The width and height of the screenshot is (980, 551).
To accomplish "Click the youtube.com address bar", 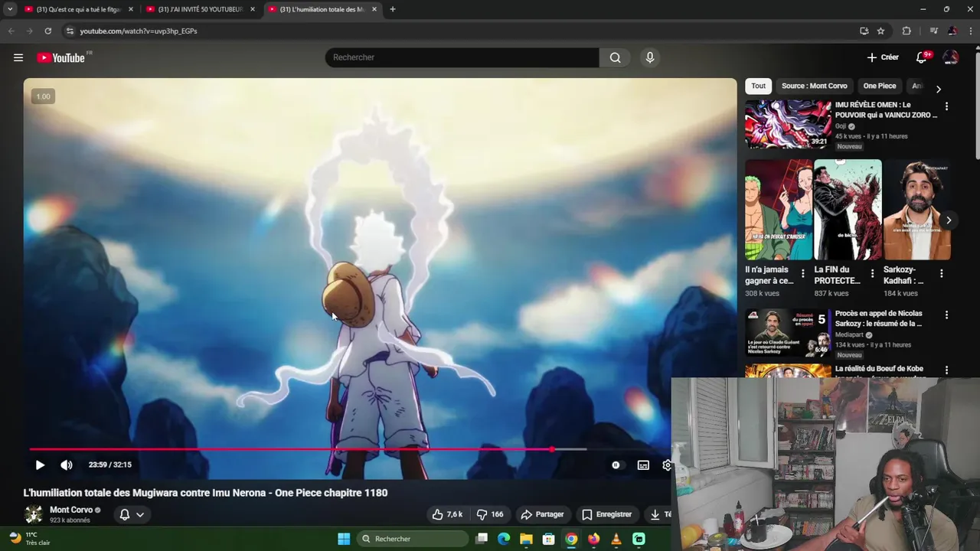I will (x=459, y=31).
